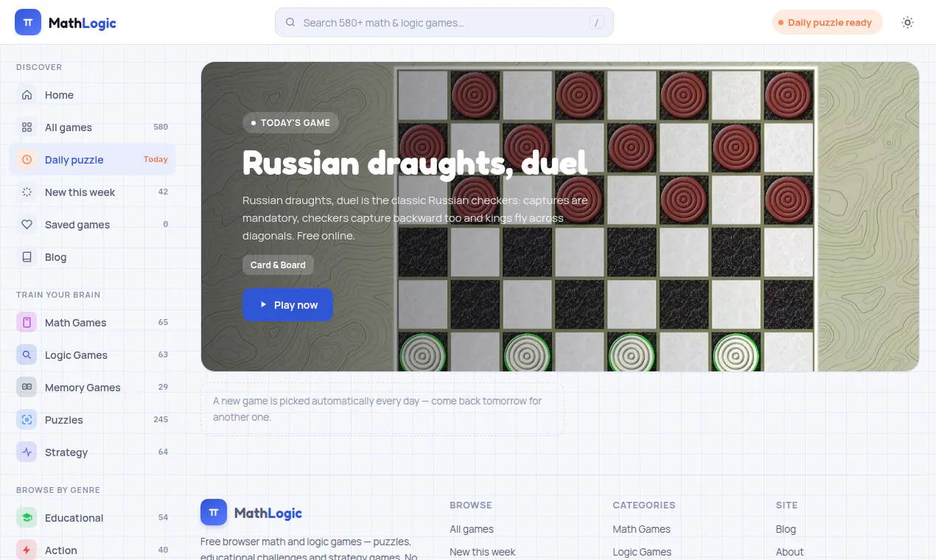Click footer Blog link
Screen dimensions: 936x560
[786, 529]
